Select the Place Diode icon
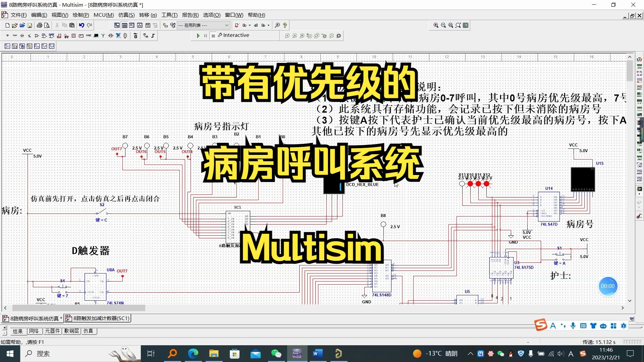 pyautogui.click(x=22, y=36)
